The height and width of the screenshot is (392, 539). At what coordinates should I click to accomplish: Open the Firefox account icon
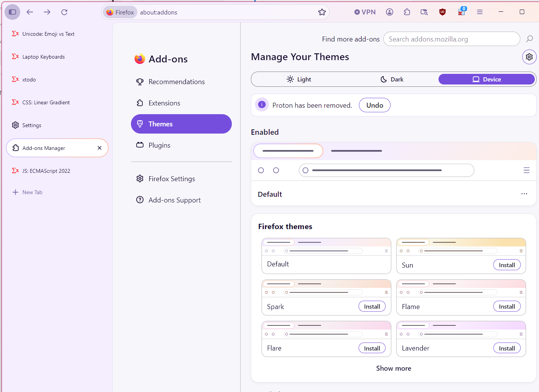coord(389,12)
